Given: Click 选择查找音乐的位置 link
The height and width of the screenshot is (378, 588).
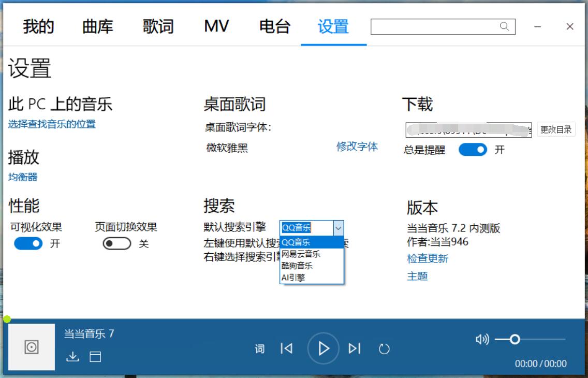Looking at the screenshot, I should [52, 124].
